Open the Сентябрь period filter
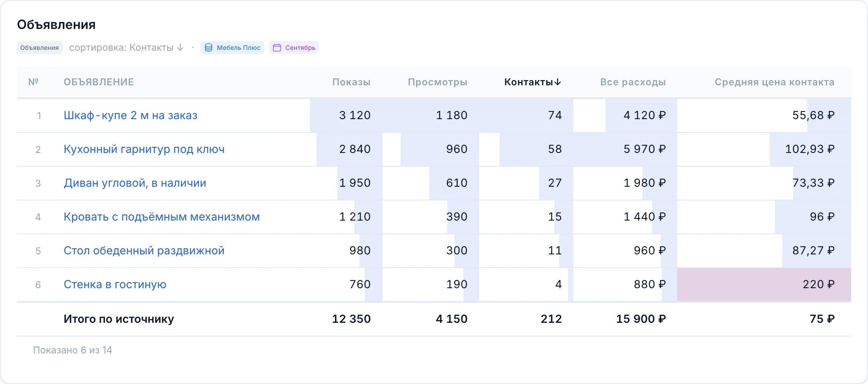Screen dimensions: 868x384 (294, 47)
